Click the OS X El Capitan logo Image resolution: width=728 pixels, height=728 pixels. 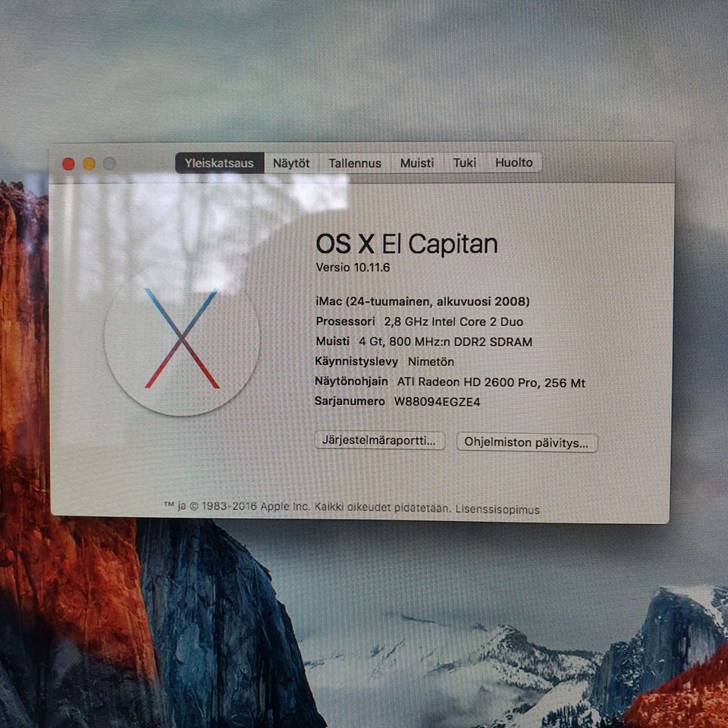coord(182,339)
